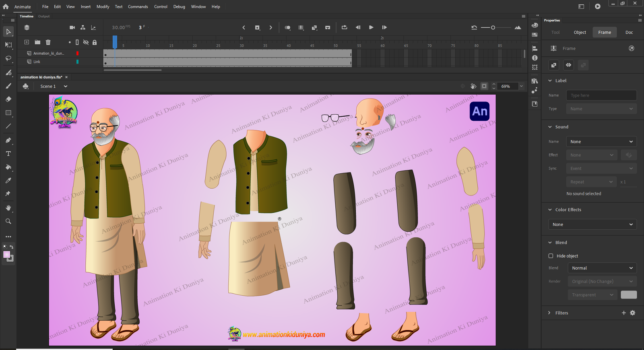Create a new layer
644x350 pixels.
[27, 42]
